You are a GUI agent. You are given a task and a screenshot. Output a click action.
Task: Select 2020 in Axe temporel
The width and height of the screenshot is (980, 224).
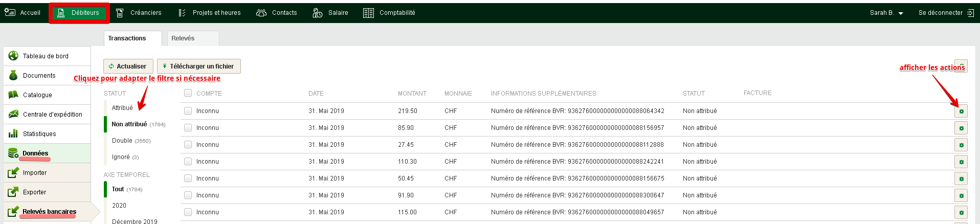119,206
